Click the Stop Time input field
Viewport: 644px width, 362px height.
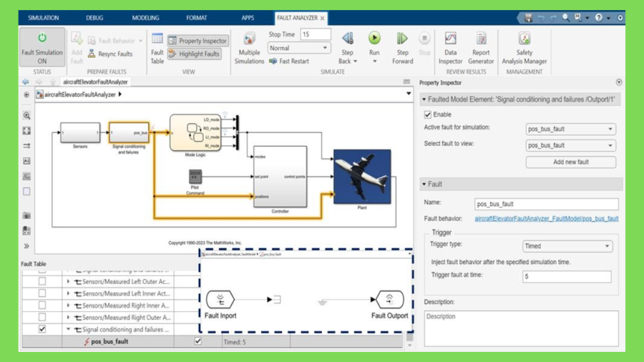[316, 35]
